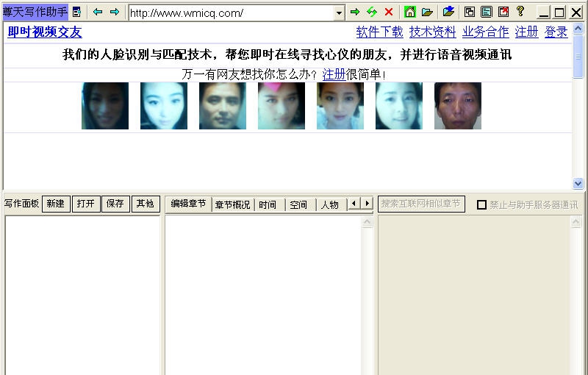Click the folder with blue arrow icon
Image resolution: width=588 pixels, height=375 pixels.
(x=448, y=12)
